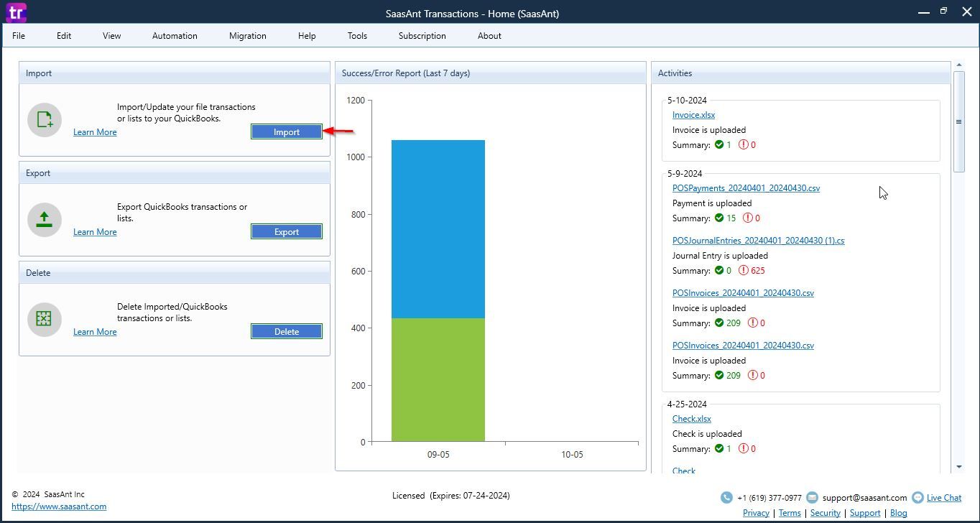Click the Import file icon
The image size is (980, 523).
coord(45,120)
